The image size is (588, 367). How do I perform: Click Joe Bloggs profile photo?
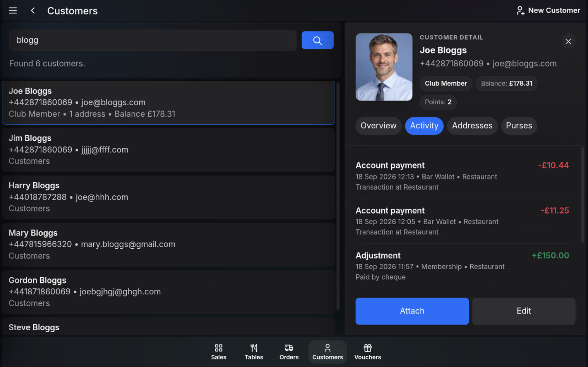pos(384,67)
